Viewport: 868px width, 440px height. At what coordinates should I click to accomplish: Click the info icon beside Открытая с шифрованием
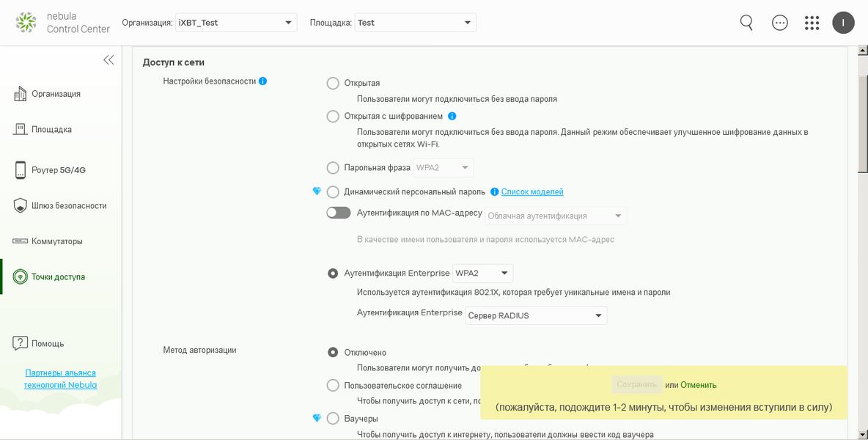pyautogui.click(x=452, y=116)
